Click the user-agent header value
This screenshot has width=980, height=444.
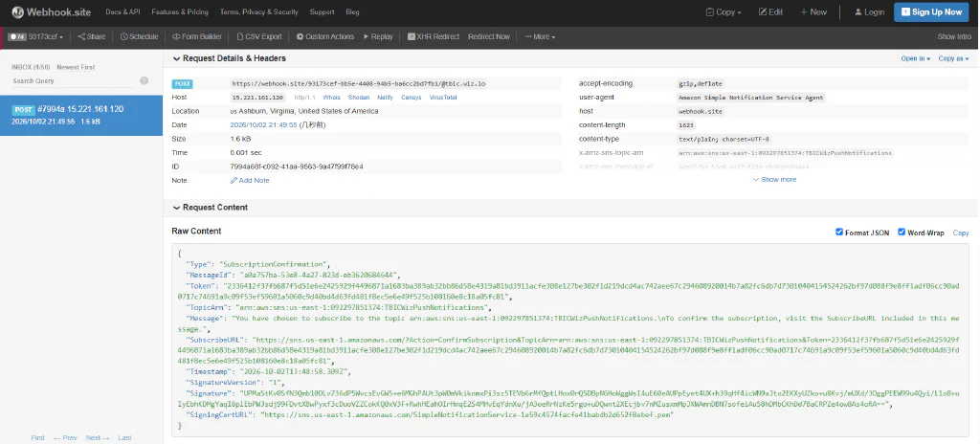coord(751,98)
